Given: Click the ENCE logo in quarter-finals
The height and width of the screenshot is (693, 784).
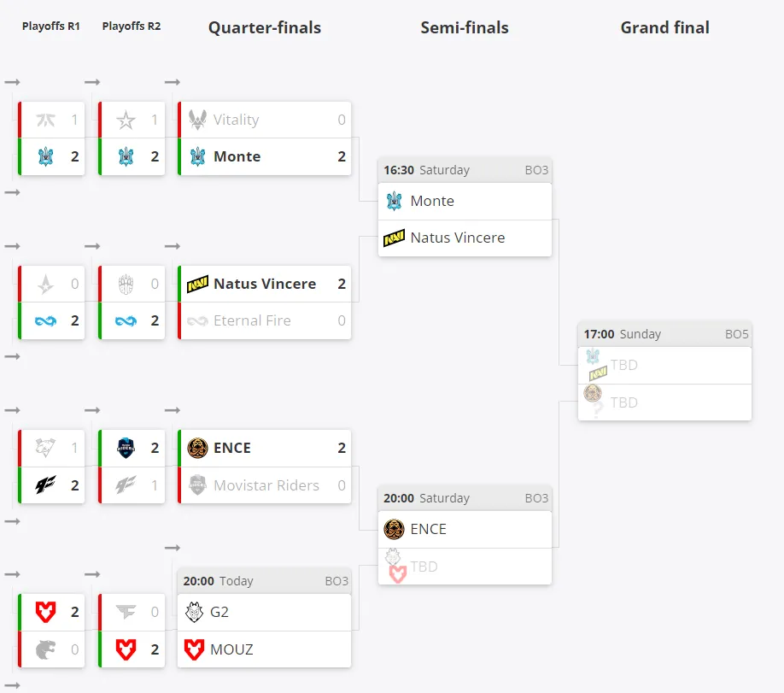Looking at the screenshot, I should pos(197,448).
